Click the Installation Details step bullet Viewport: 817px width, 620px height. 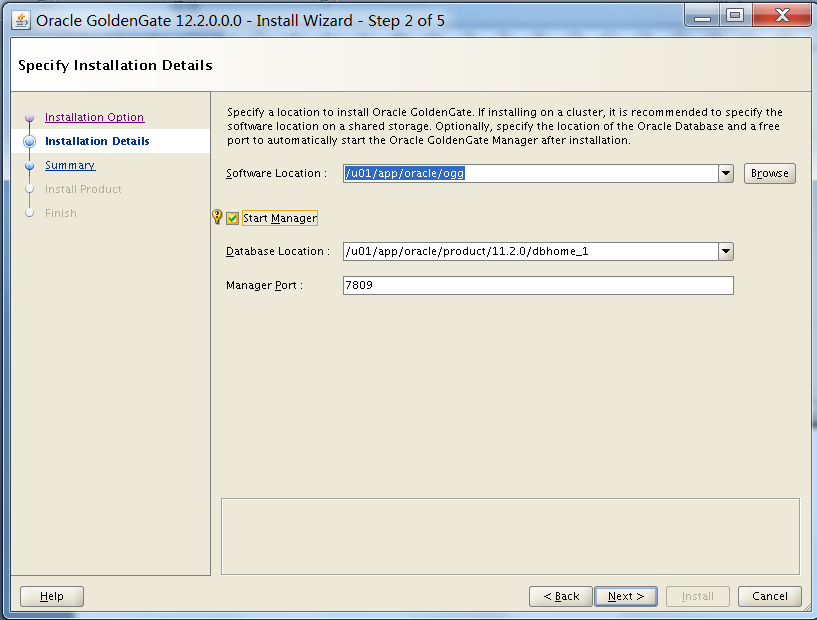(x=30, y=141)
